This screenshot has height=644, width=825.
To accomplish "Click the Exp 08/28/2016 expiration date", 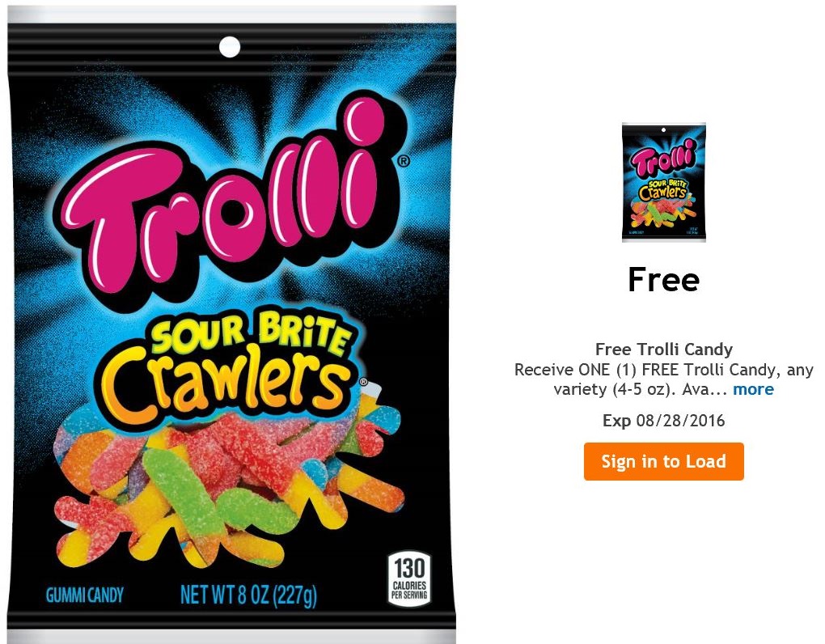I will [x=663, y=421].
